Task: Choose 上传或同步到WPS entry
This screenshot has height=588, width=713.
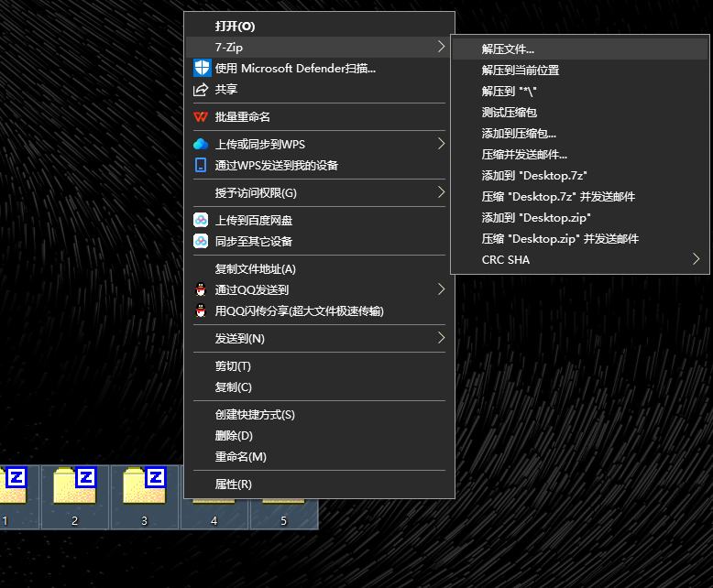Action: coord(319,144)
